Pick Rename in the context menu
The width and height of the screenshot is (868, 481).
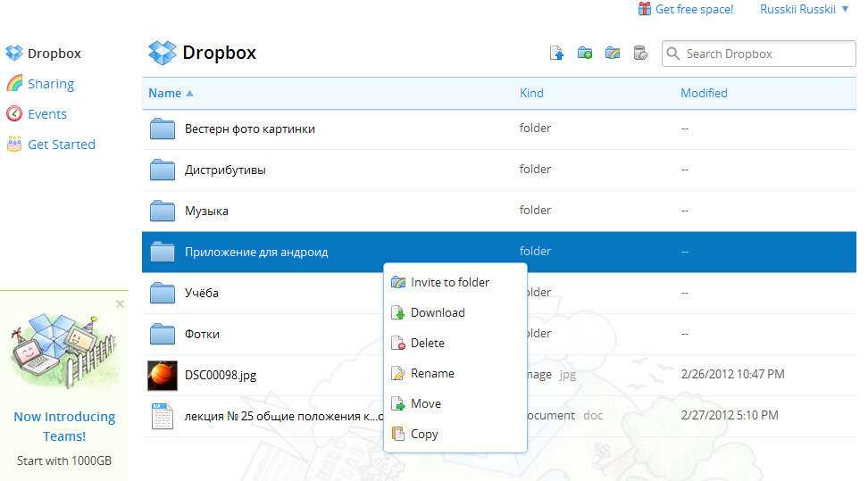[432, 373]
